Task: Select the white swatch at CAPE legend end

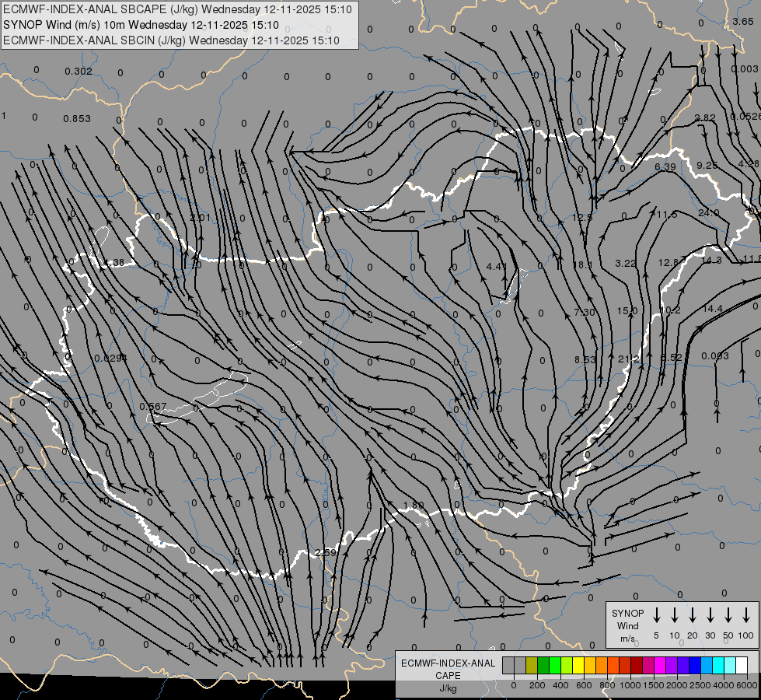Action: 741,665
